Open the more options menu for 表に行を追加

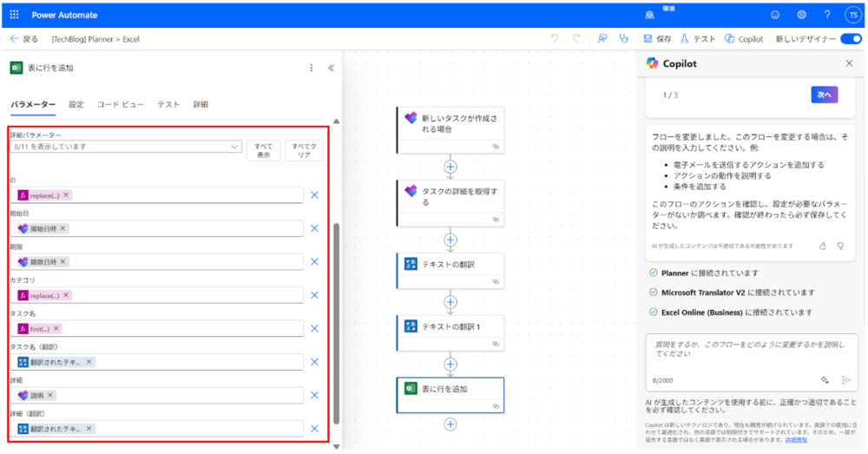click(312, 68)
